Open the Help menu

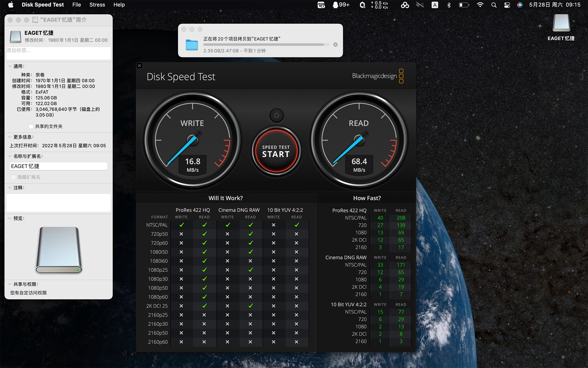119,5
